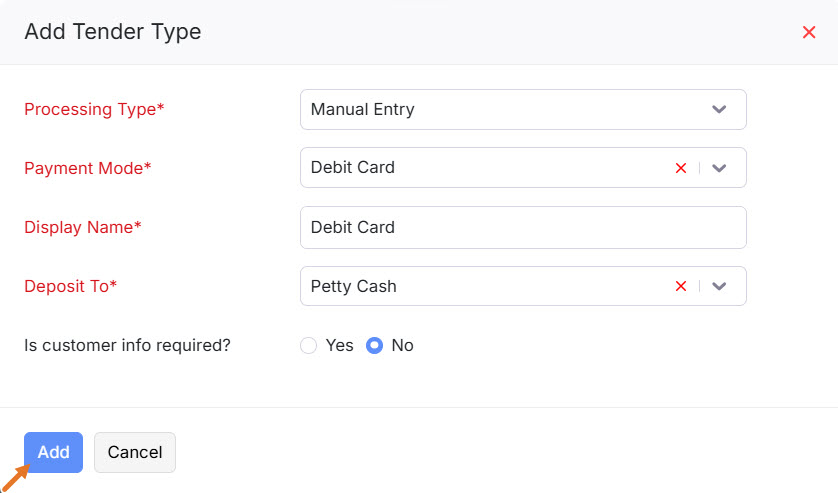The height and width of the screenshot is (493, 838).
Task: Click the Add Tender Type dialog title
Action: (x=113, y=32)
